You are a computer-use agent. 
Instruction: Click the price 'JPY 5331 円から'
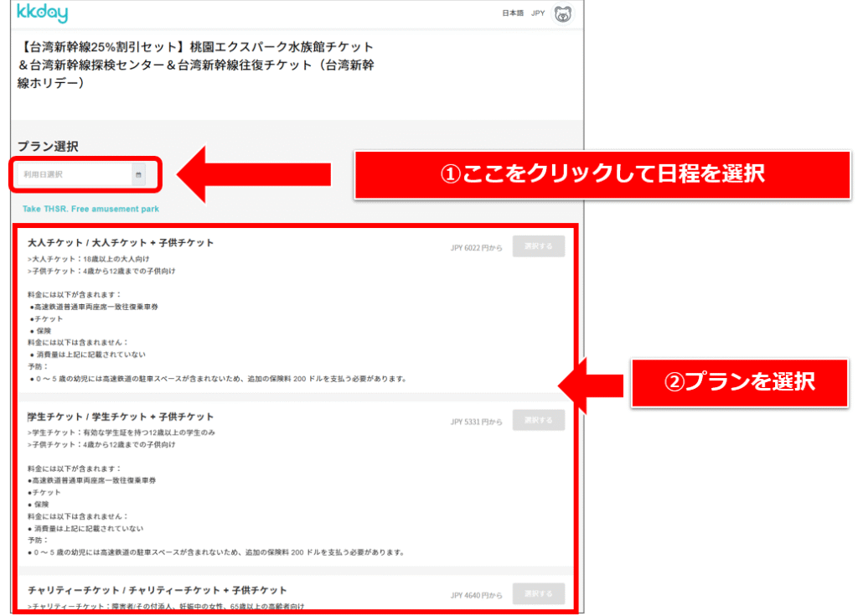click(x=476, y=422)
